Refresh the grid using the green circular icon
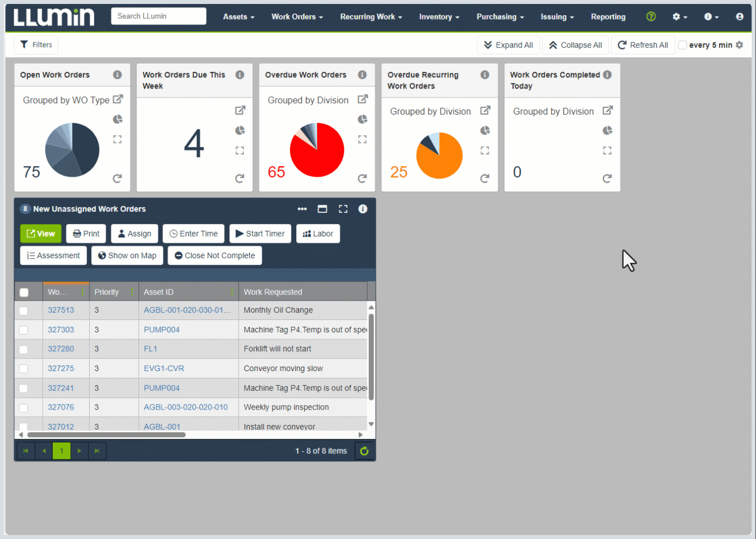756x539 pixels. click(x=364, y=450)
